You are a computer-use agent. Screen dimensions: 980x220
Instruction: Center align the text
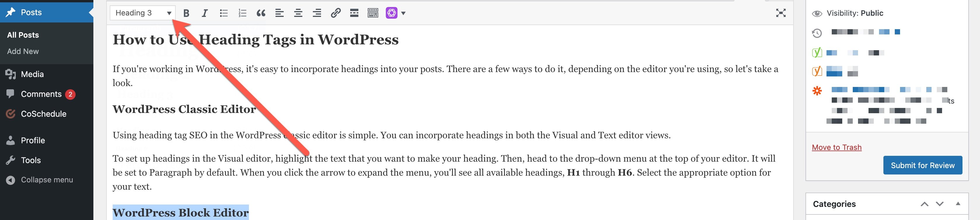(x=298, y=13)
